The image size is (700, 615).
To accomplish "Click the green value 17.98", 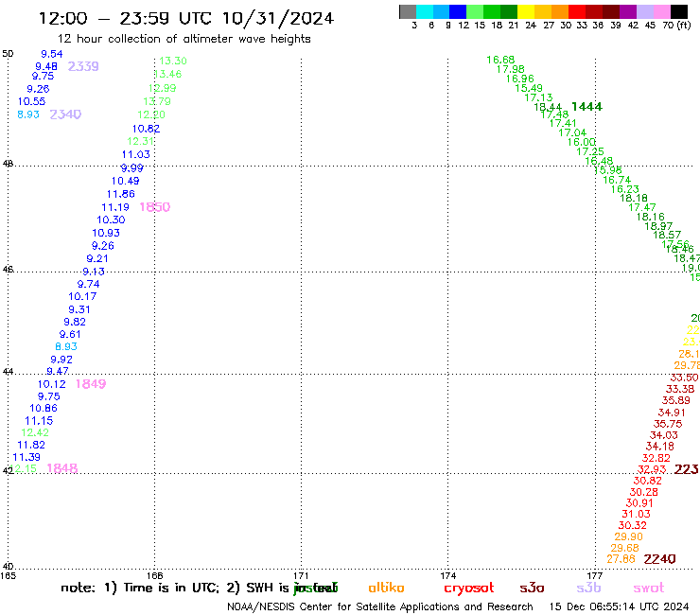I will (x=510, y=69).
